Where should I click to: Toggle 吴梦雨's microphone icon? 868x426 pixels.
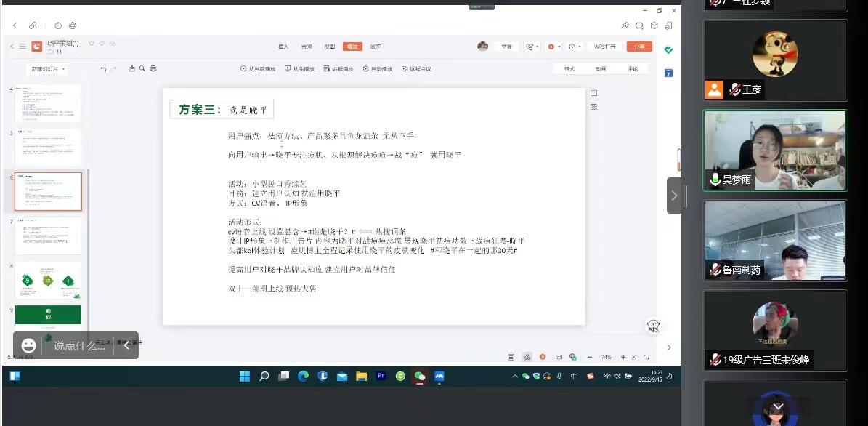[x=715, y=180]
